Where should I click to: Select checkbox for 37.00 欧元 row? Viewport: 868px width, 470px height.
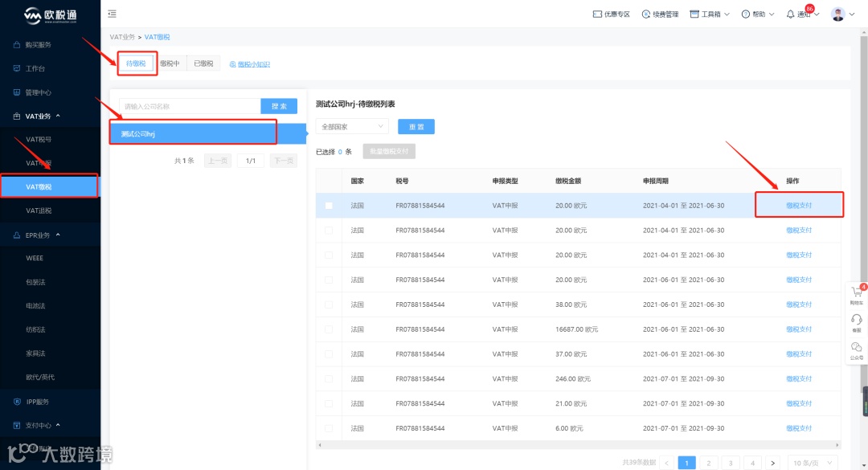click(x=329, y=354)
